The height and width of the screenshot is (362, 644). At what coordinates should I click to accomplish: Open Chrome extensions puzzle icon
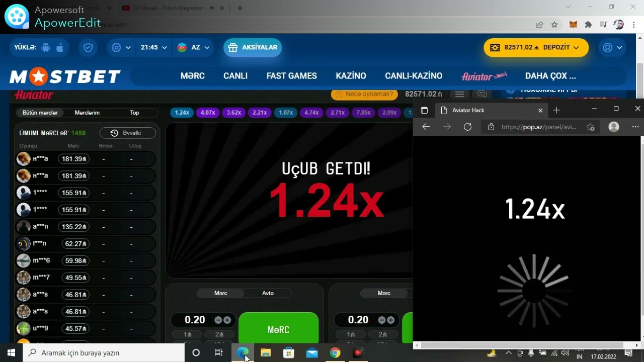[588, 25]
